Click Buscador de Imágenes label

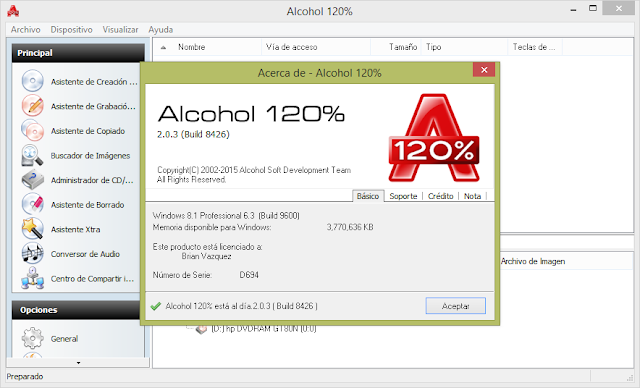coord(90,155)
